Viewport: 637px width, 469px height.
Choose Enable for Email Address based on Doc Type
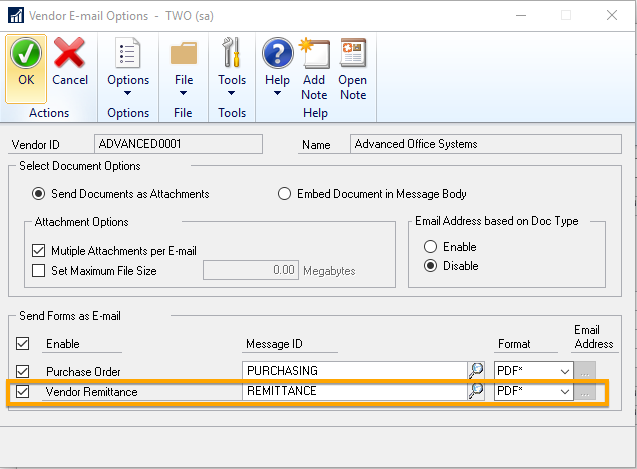(x=430, y=247)
